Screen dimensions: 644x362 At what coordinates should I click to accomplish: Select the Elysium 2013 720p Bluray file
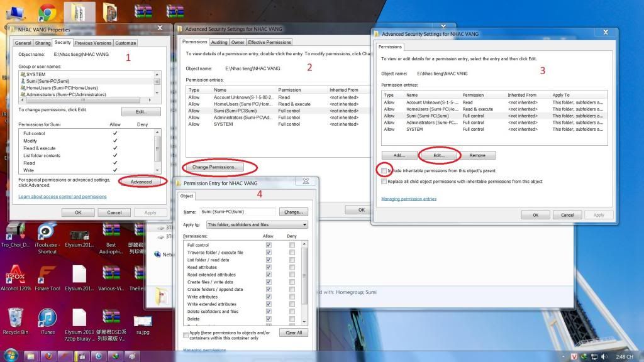[79, 325]
